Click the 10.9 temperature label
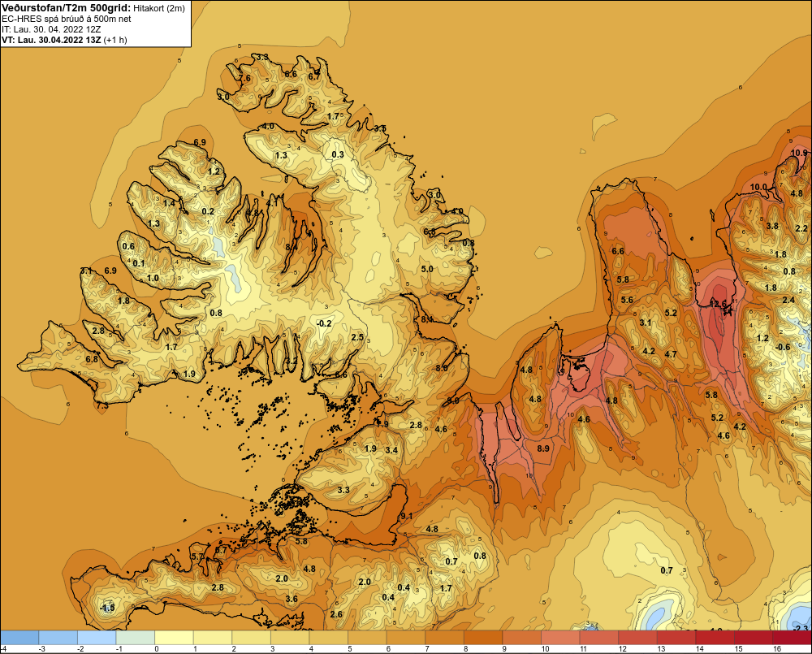Screen dimensions: 812x654 coord(799,153)
